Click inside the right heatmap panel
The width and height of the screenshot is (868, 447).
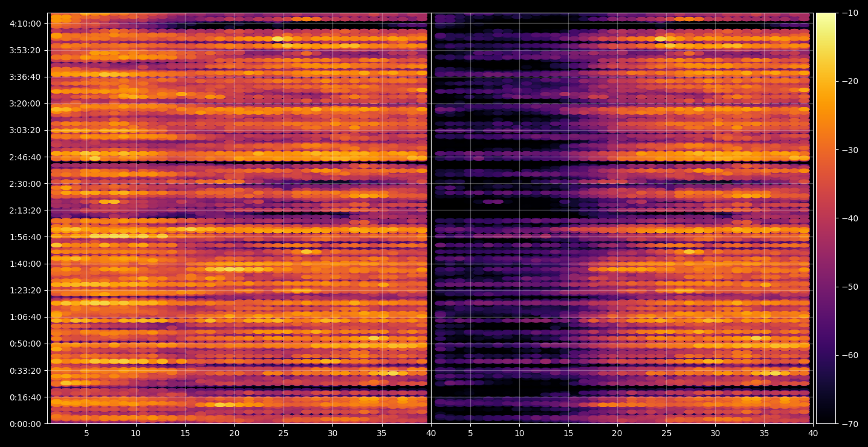click(x=622, y=218)
